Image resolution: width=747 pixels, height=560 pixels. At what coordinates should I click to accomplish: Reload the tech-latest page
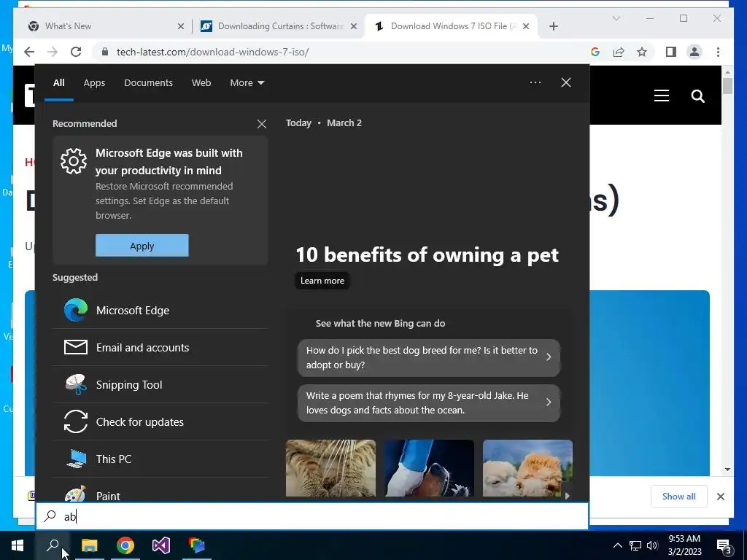coord(76,52)
